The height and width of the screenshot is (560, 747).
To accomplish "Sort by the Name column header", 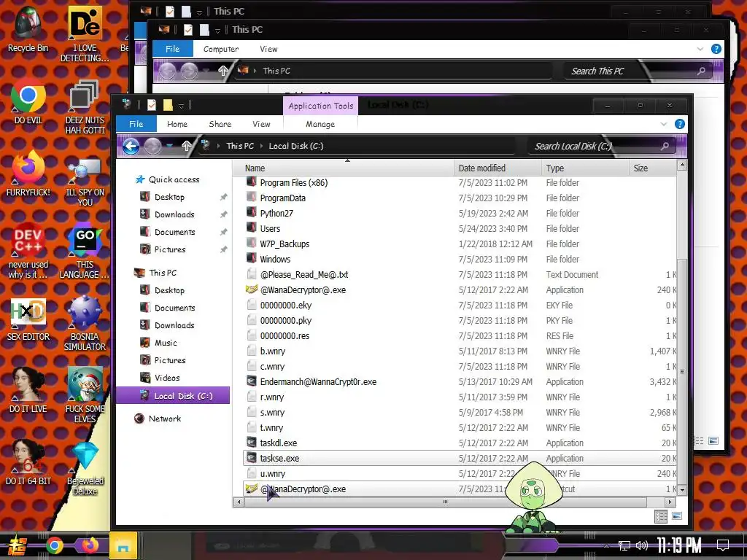I will click(x=344, y=168).
